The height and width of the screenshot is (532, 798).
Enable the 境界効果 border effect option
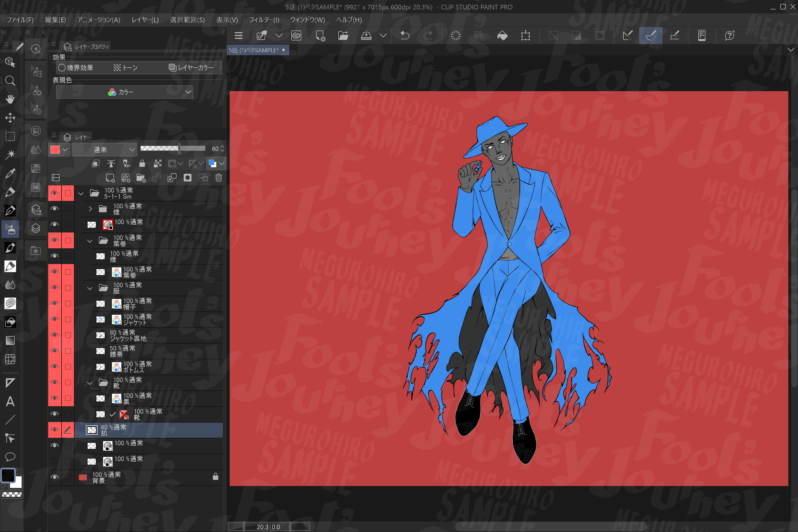pyautogui.click(x=75, y=68)
